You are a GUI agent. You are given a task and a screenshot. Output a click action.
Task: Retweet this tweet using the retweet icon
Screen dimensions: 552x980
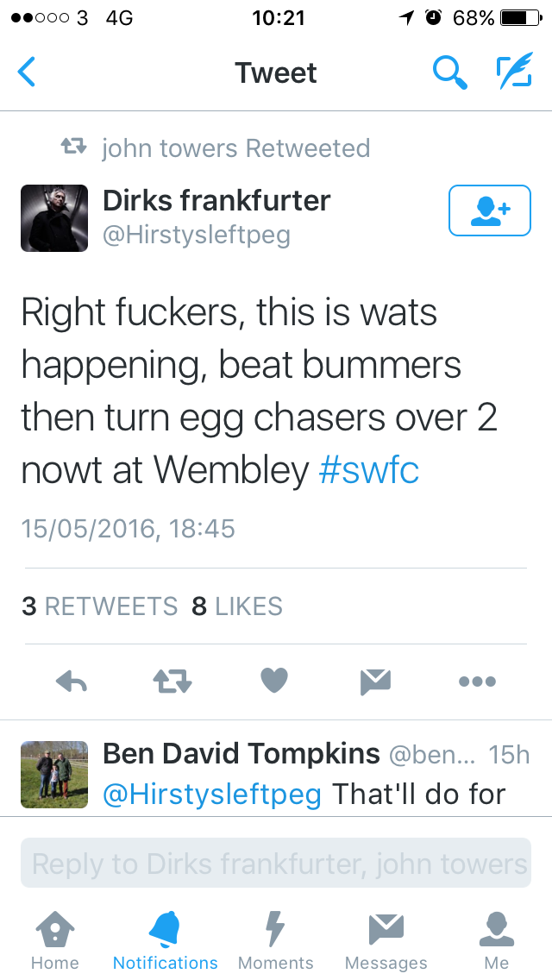[172, 682]
